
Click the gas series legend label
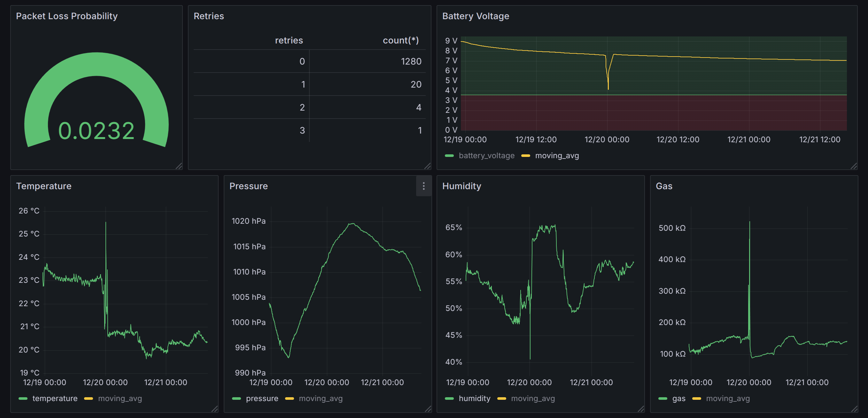678,399
